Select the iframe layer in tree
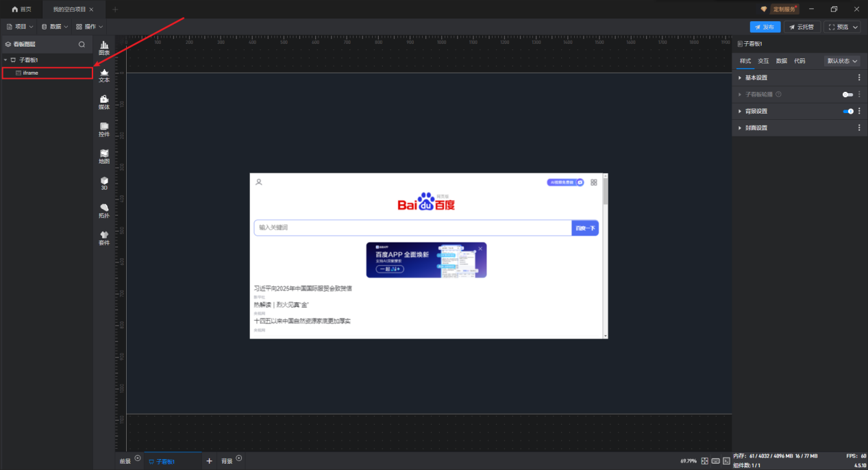The height and width of the screenshot is (470, 868). (47, 73)
